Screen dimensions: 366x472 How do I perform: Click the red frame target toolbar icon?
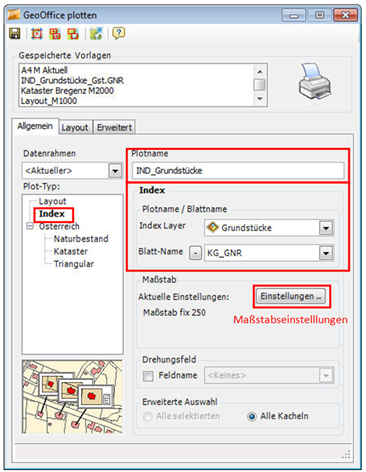[x=37, y=34]
